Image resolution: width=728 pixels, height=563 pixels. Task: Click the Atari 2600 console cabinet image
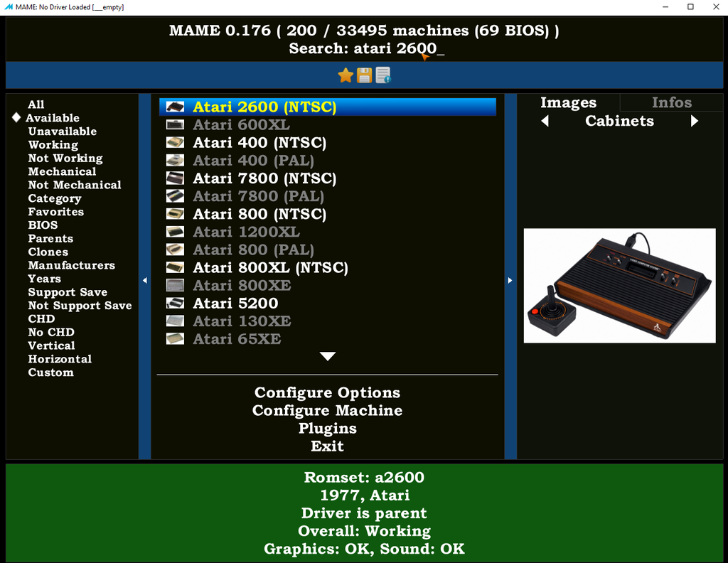click(x=619, y=286)
